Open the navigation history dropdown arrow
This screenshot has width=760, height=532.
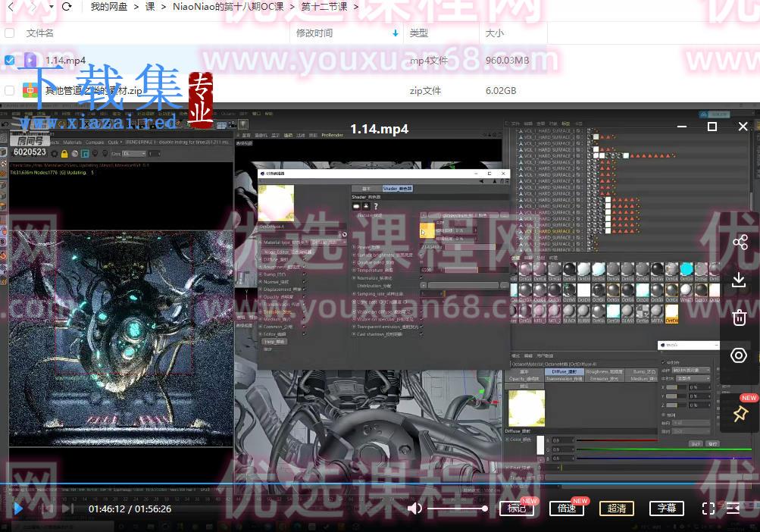coord(51,7)
